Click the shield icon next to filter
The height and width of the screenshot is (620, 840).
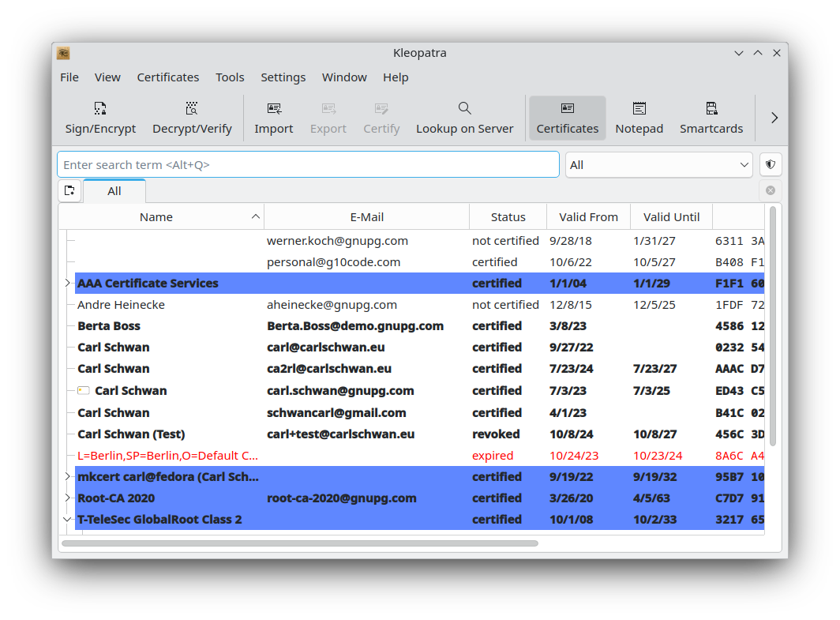tap(771, 164)
